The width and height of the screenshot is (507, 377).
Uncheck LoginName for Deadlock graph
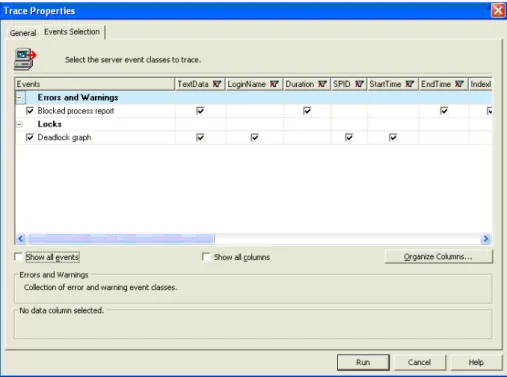click(x=255, y=137)
